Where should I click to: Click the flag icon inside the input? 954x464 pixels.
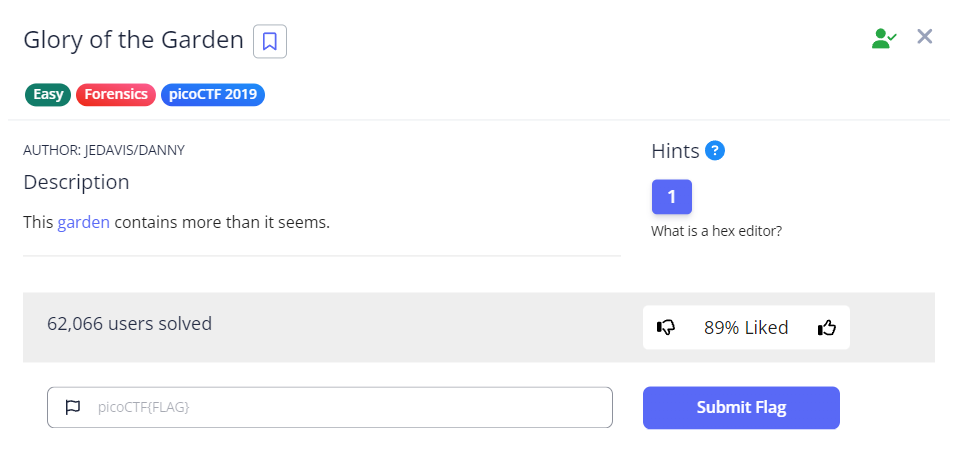pos(72,408)
